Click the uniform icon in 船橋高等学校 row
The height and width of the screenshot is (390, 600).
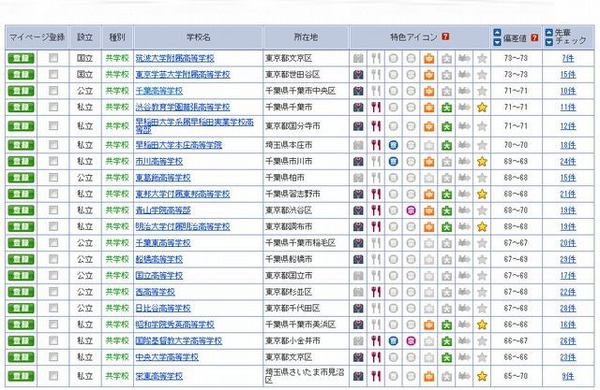(x=358, y=259)
